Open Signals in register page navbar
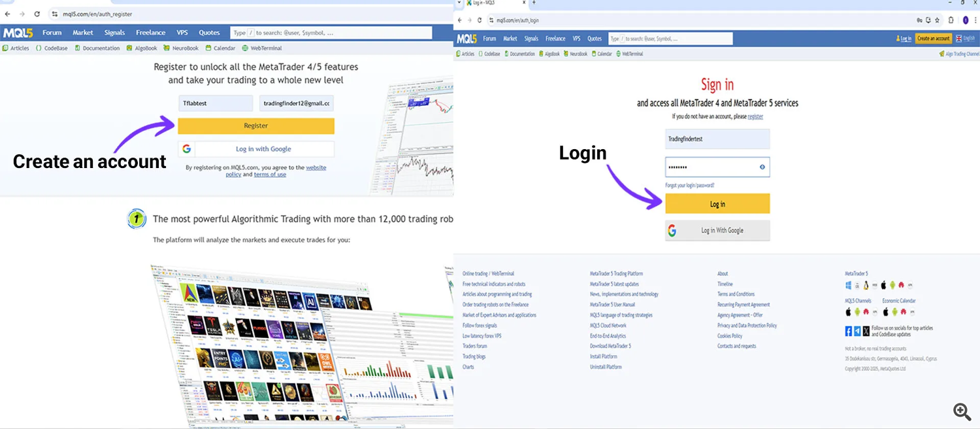 click(x=114, y=33)
